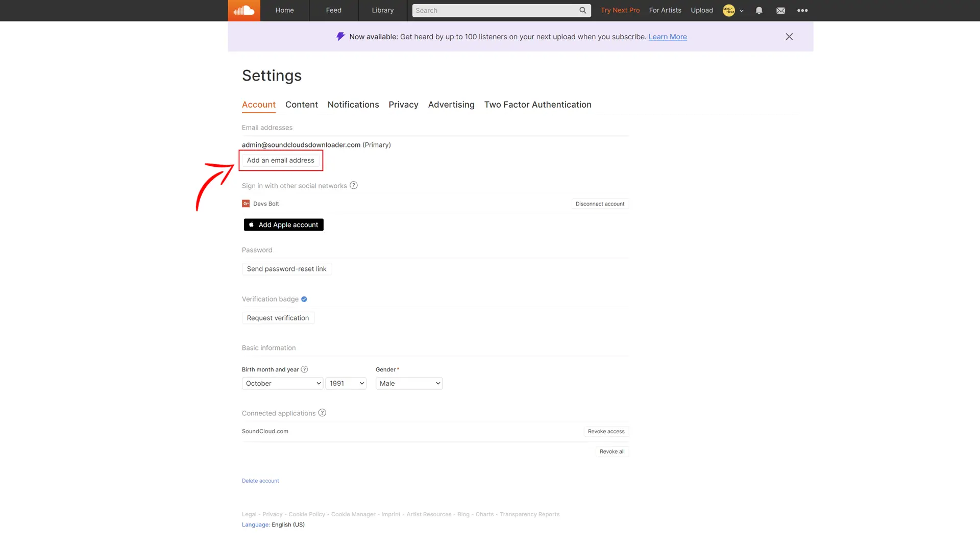The width and height of the screenshot is (980, 551).
Task: Click the SoundCloud home button icon
Action: click(244, 11)
